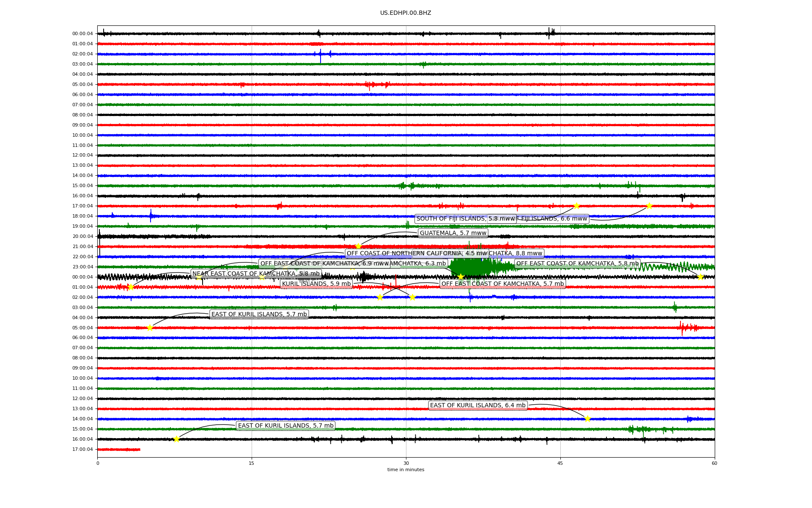Select the OFF EAST COAST OF KAMCHATKA, 5.8 mb label
Image resolution: width=812 pixels, height=508 pixels.
coord(577,264)
